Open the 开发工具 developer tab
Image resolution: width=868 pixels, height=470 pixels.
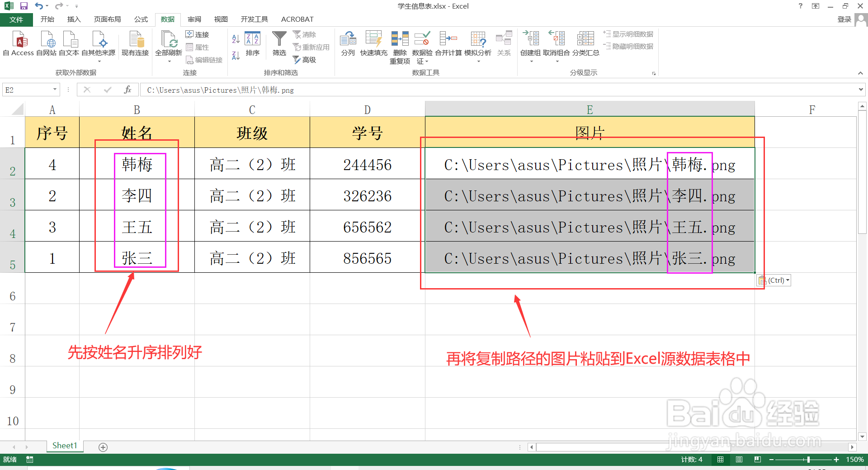(254, 19)
